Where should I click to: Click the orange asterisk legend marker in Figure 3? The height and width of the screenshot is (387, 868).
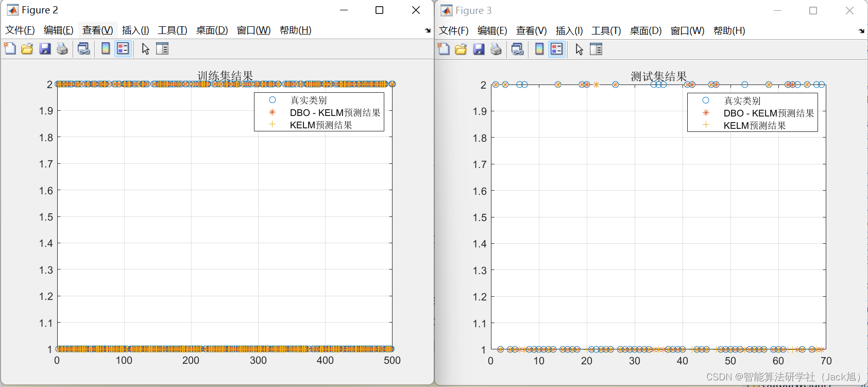coord(706,113)
